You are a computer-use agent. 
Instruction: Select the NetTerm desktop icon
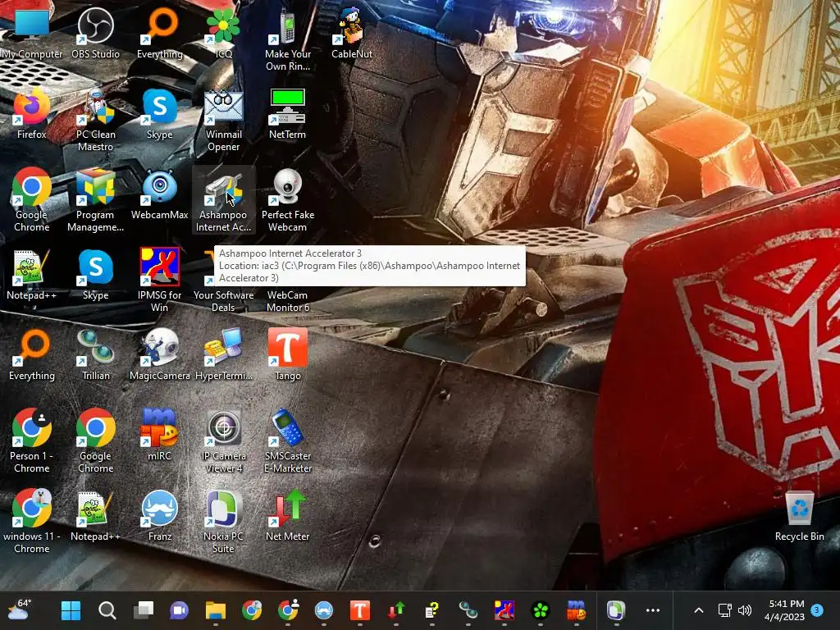[x=288, y=114]
